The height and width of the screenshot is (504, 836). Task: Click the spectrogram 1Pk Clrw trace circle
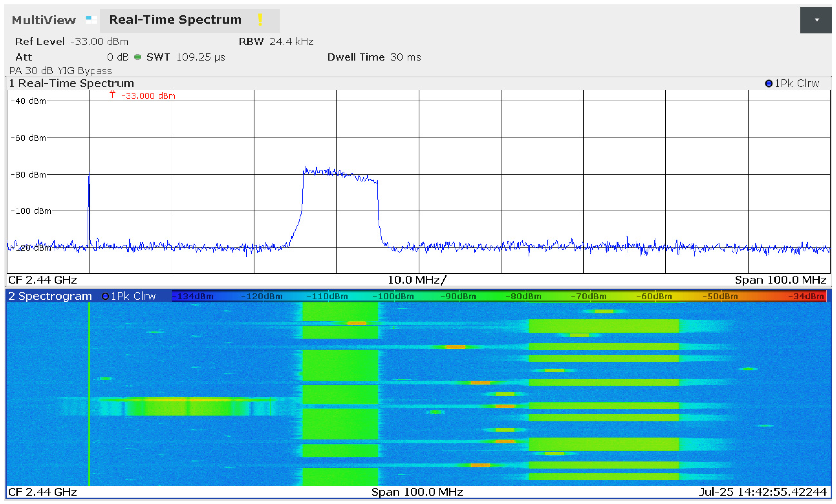coord(105,296)
